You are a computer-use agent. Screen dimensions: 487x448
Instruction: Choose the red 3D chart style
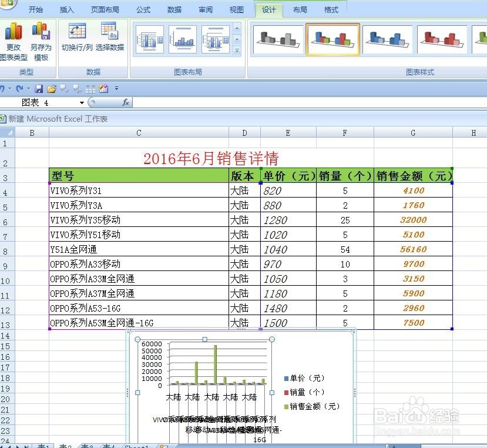coord(442,39)
